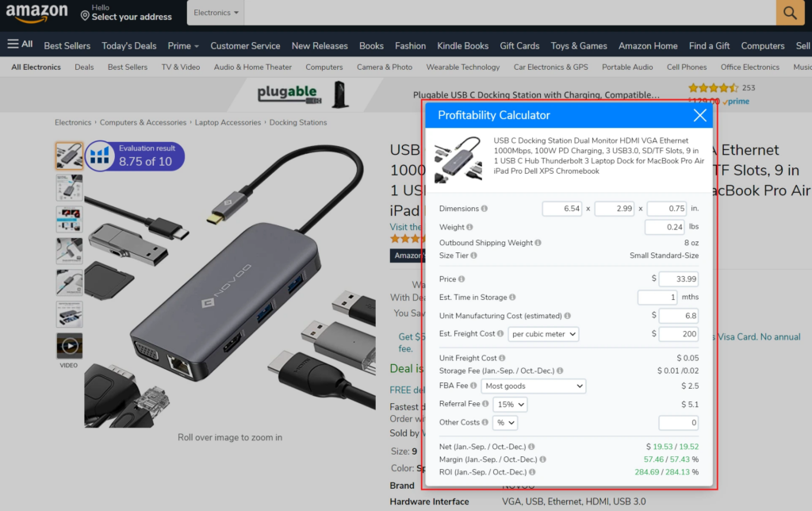Click info icon beside Outbound Shipping Weight

point(538,243)
